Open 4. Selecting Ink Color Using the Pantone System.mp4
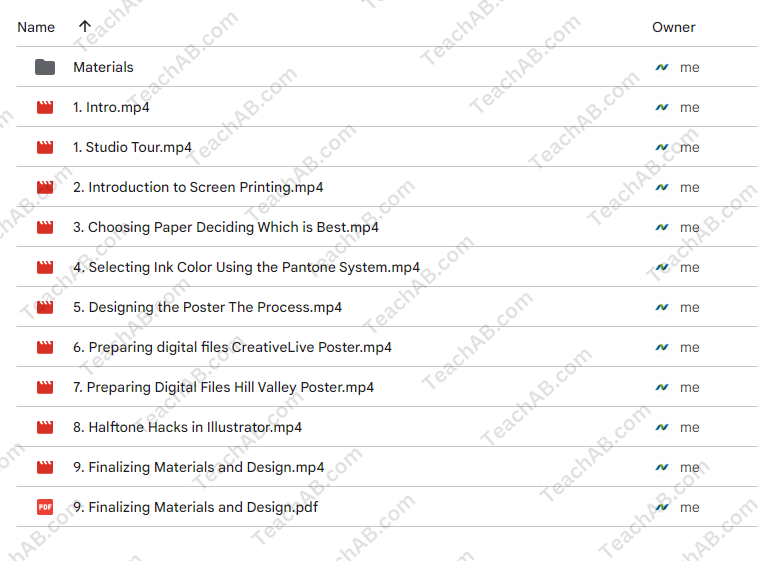Screen dimensions: 758x561 click(x=247, y=267)
